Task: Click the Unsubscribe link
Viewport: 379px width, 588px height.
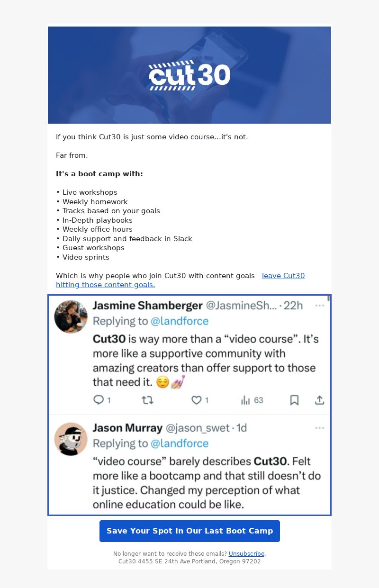Action: (x=246, y=553)
